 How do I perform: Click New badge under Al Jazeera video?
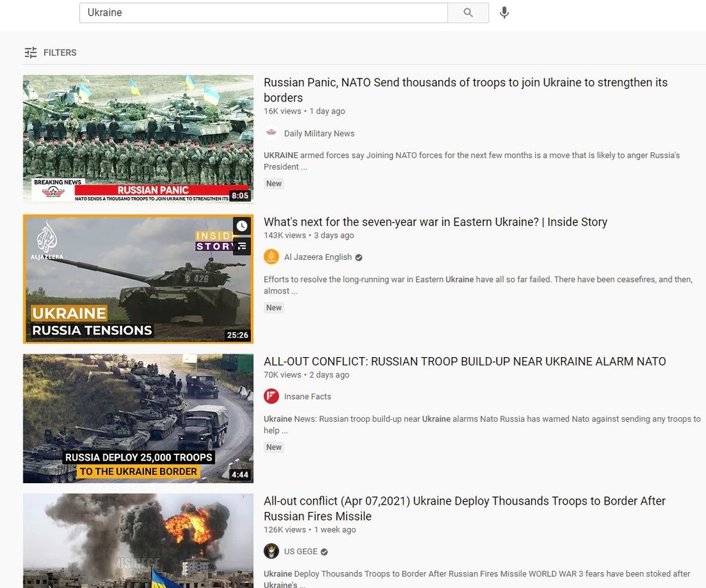(x=274, y=308)
